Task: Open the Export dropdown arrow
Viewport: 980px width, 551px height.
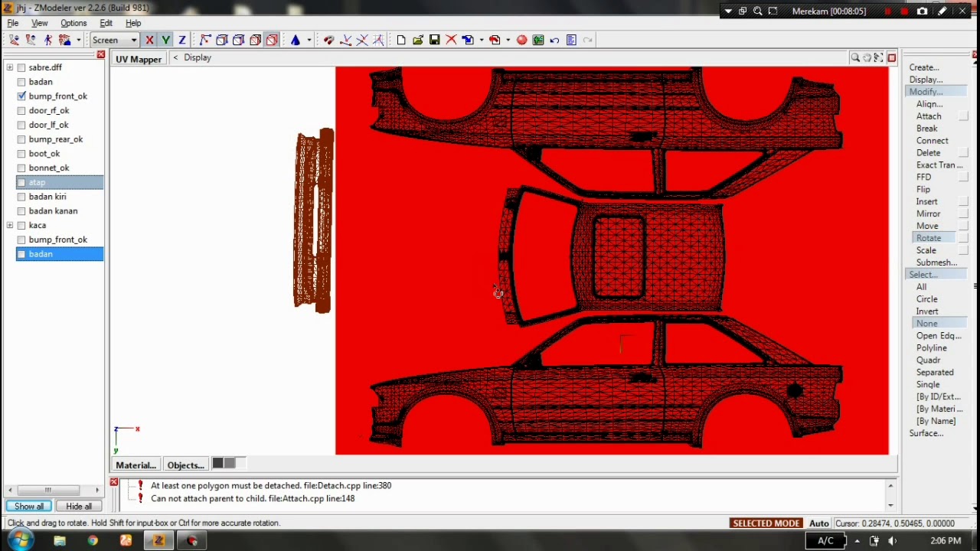Action: click(508, 40)
